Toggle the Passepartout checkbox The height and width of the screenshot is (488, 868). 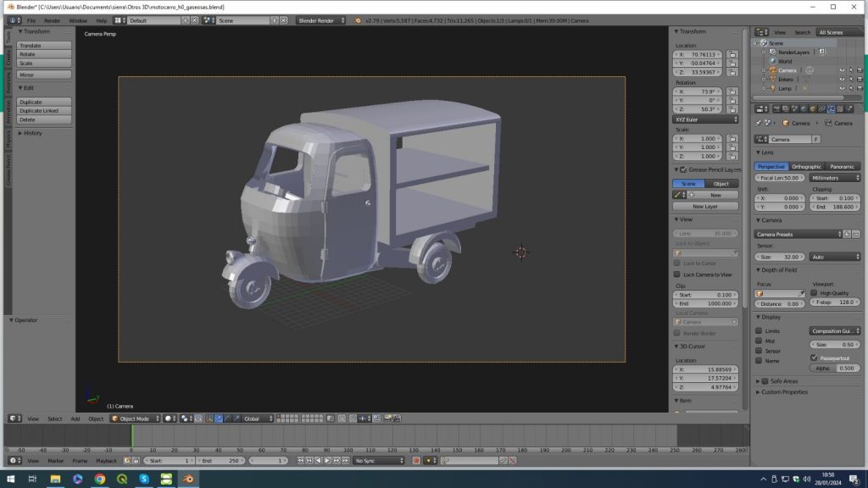pos(814,358)
